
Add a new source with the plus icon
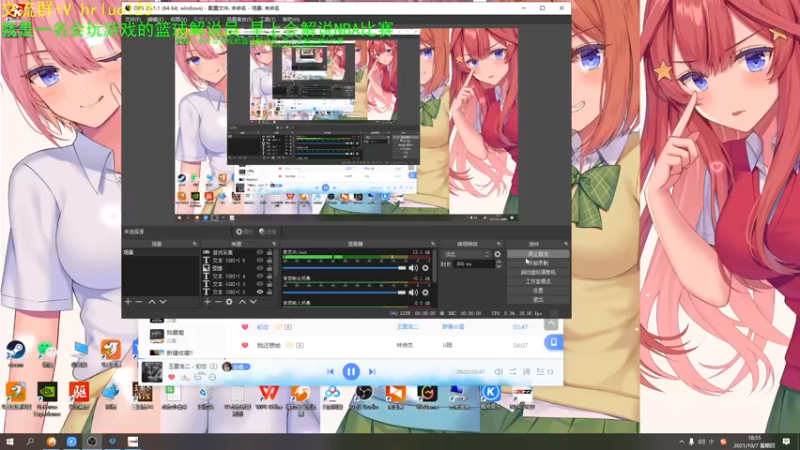[x=207, y=302]
